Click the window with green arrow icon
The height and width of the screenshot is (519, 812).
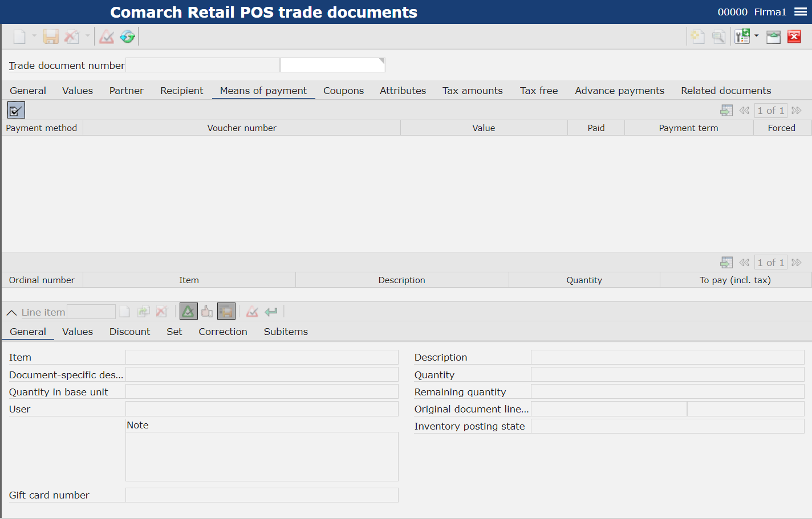pyautogui.click(x=773, y=37)
